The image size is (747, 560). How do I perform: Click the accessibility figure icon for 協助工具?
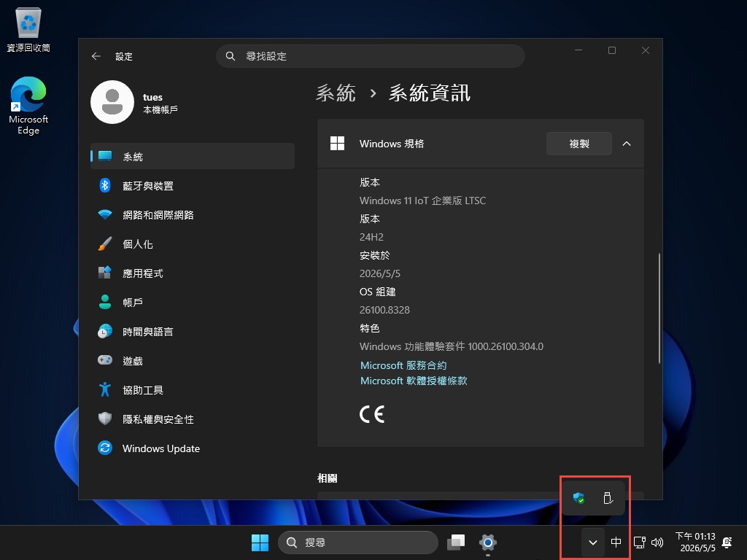[105, 389]
